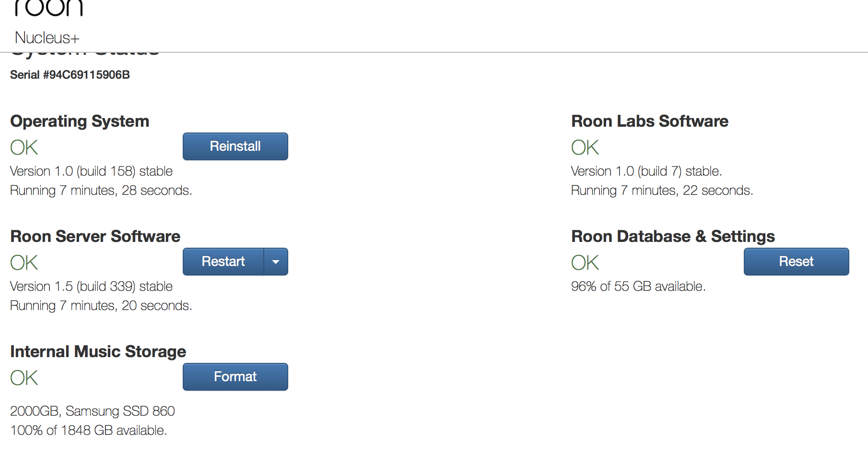This screenshot has height=456, width=868.
Task: Click the Roon Labs Software heading
Action: point(650,121)
